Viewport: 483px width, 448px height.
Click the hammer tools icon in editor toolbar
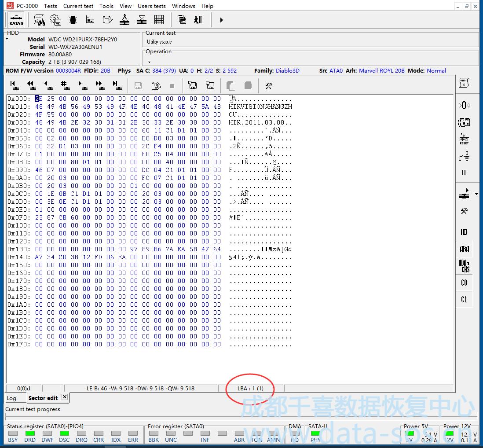click(268, 85)
